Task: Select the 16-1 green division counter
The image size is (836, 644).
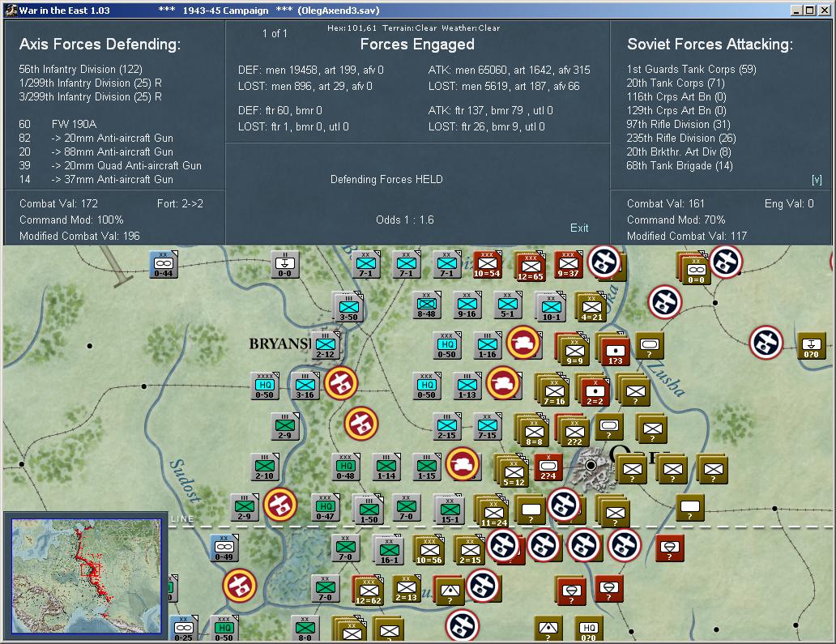Action: (388, 550)
